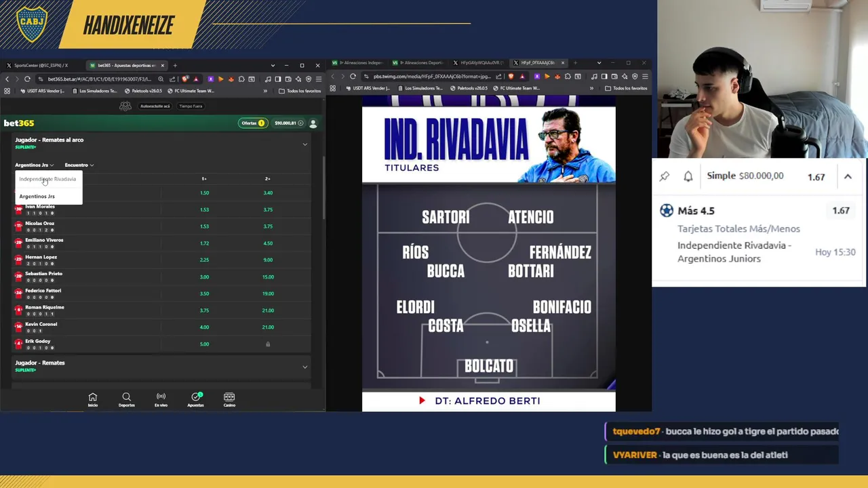Go back in the bet365 browser window
This screenshot has width=868, height=488.
7,79
